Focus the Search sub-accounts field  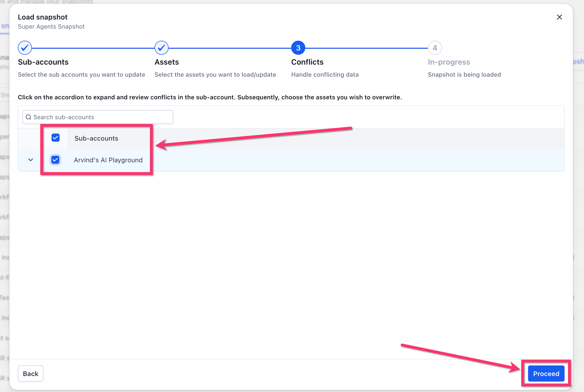click(x=98, y=117)
